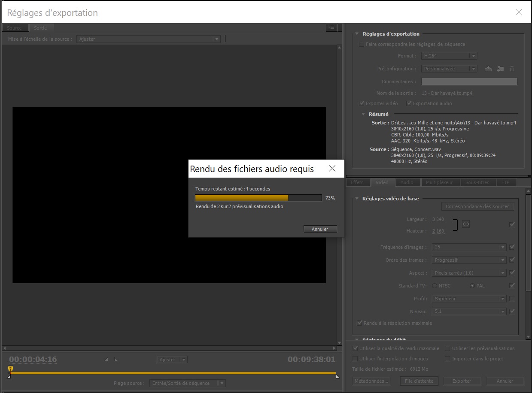Click the output name 13 - Dar havayé to.mp4
The height and width of the screenshot is (393, 532).
click(x=447, y=93)
